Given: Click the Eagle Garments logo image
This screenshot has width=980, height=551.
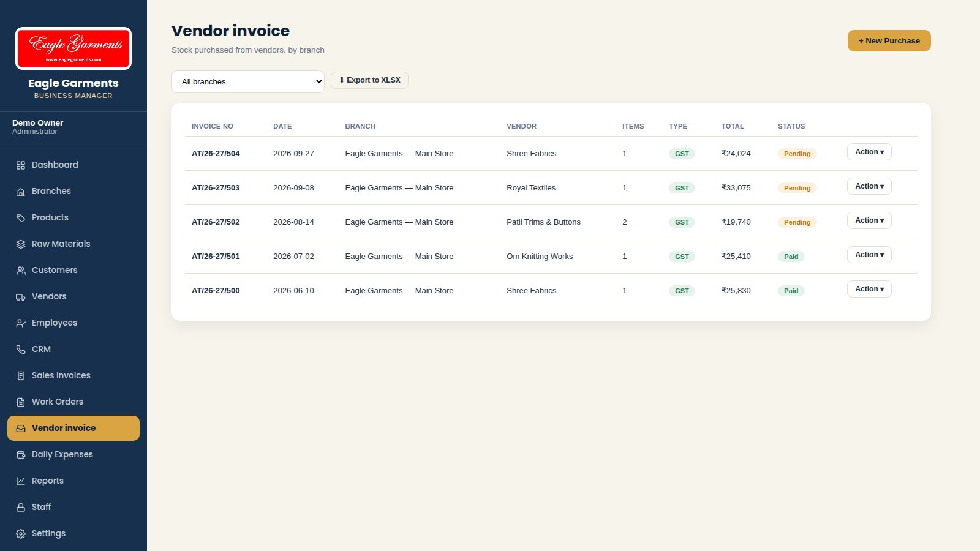Looking at the screenshot, I should tap(73, 48).
